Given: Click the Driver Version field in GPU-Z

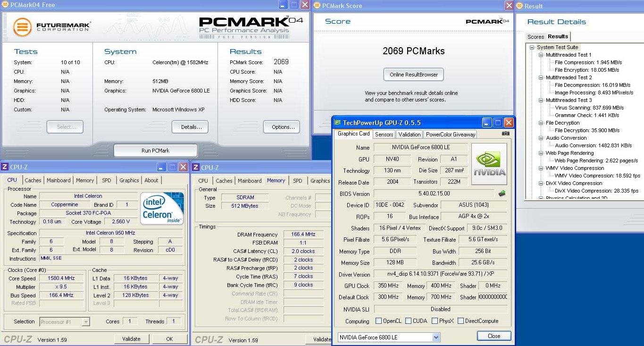Looking at the screenshot, I should pos(440,274).
